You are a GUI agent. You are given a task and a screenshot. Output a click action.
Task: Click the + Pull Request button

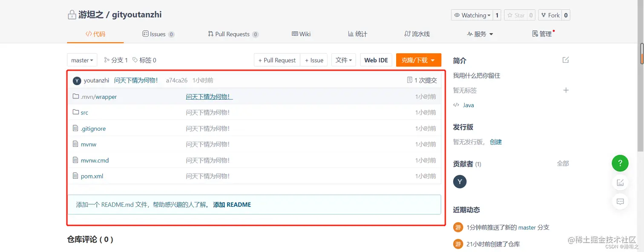(277, 60)
